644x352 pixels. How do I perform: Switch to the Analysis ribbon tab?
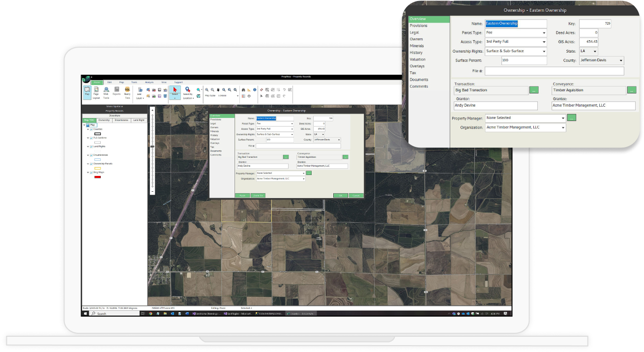(149, 82)
